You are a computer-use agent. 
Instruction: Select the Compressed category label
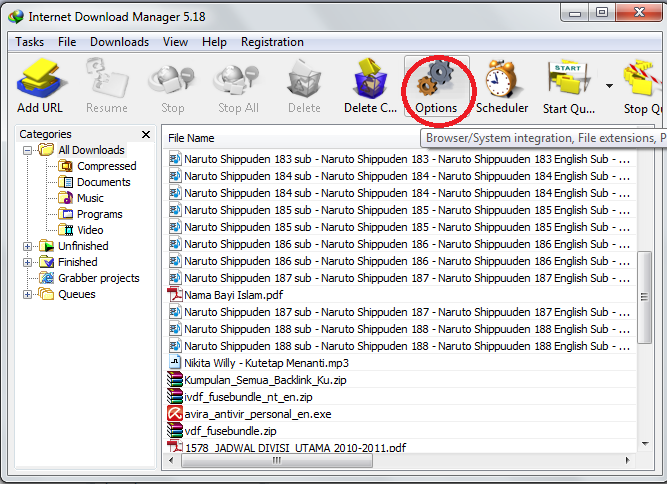pos(107,166)
